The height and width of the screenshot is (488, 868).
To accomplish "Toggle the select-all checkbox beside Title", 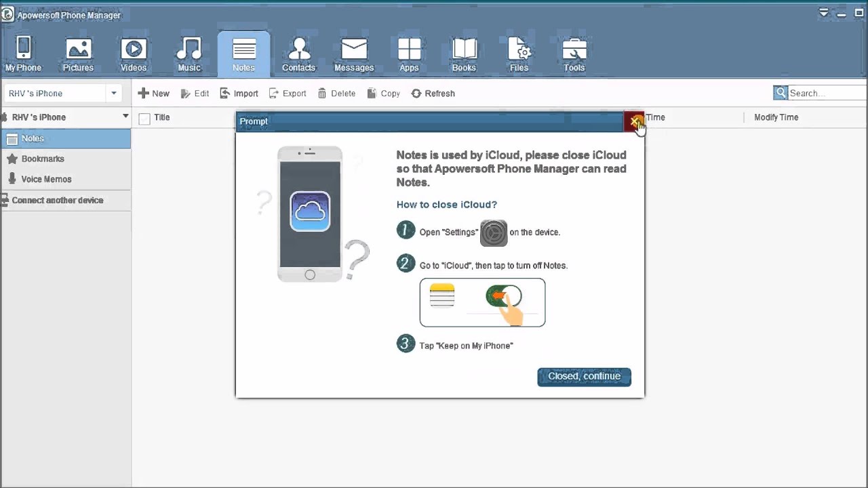I will pos(144,119).
